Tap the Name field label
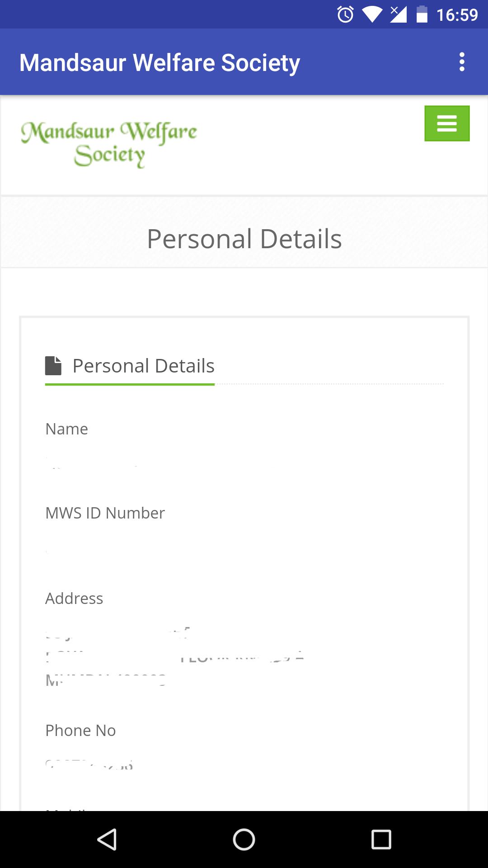Screen dimensions: 488x868 (67, 429)
